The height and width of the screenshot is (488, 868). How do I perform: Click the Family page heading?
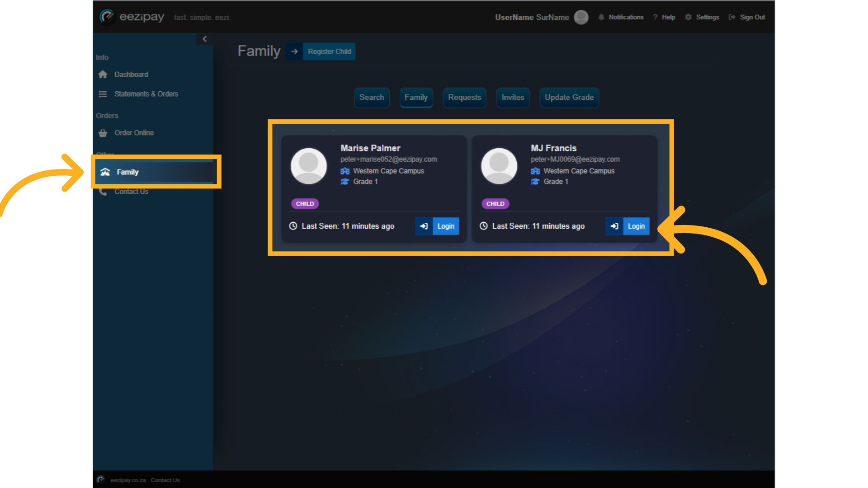(259, 51)
